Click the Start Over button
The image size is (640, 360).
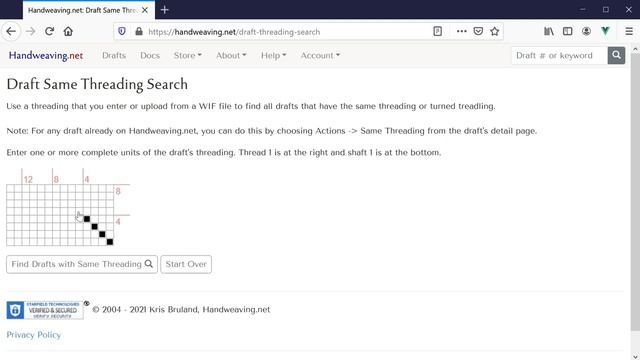tap(186, 264)
